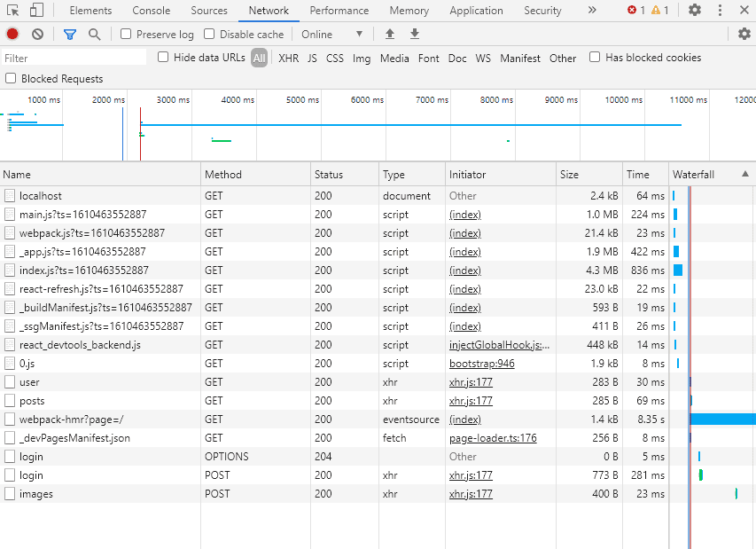756x549 pixels.
Task: Open the bootstrap:946 initiator link
Action: click(x=481, y=364)
